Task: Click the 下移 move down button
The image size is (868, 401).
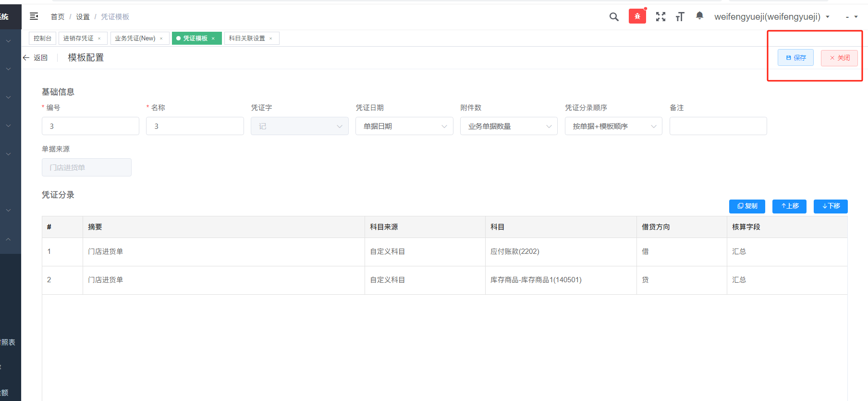Action: pyautogui.click(x=831, y=206)
